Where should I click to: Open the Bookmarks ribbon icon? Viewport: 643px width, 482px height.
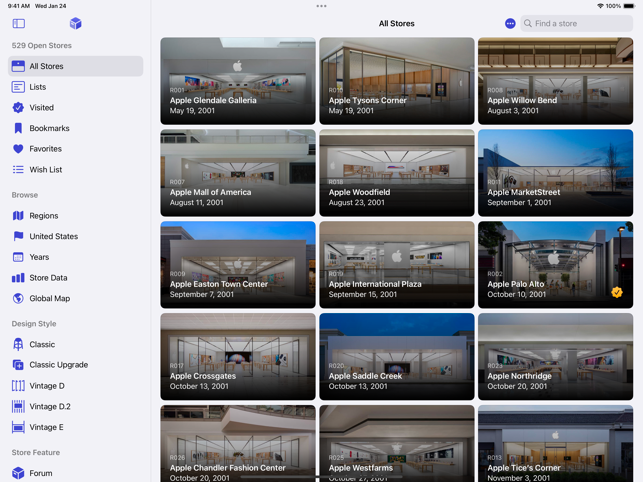pyautogui.click(x=18, y=128)
